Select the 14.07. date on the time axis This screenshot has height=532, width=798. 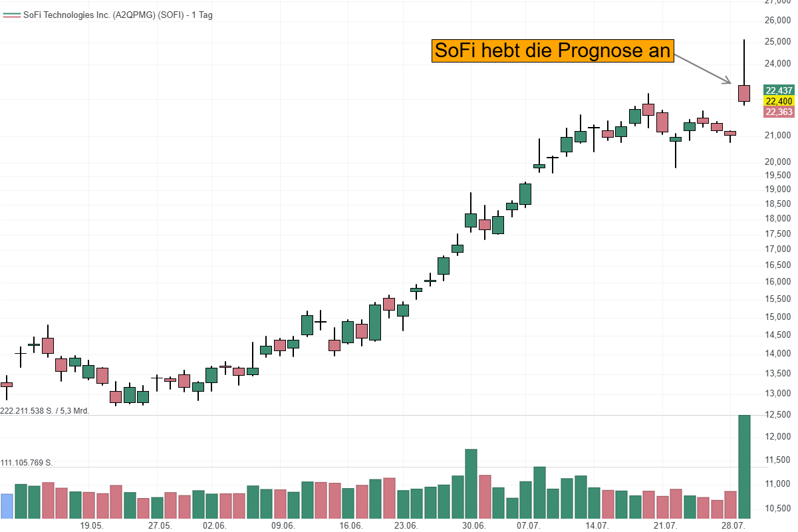pos(597,525)
